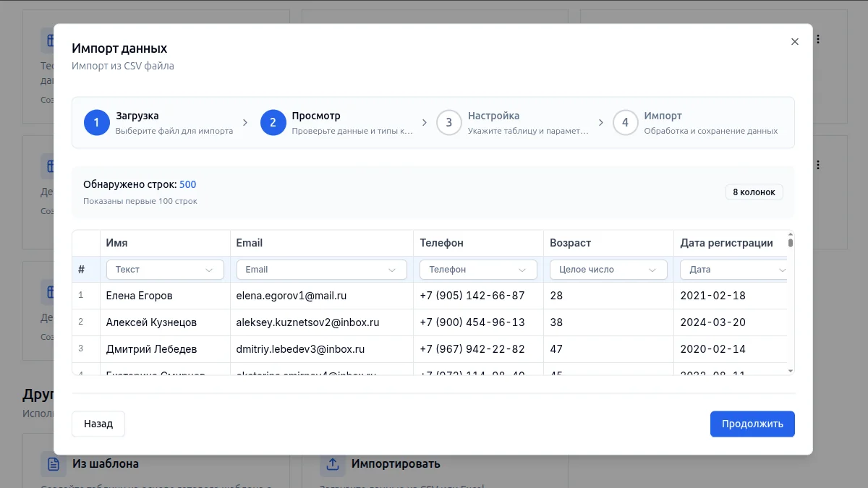Click the 8 колонок badge
Image resolution: width=868 pixels, height=488 pixels.
pyautogui.click(x=754, y=192)
